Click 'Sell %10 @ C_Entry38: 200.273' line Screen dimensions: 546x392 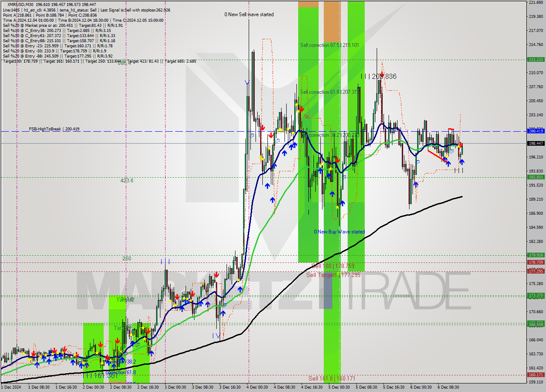coord(57,31)
